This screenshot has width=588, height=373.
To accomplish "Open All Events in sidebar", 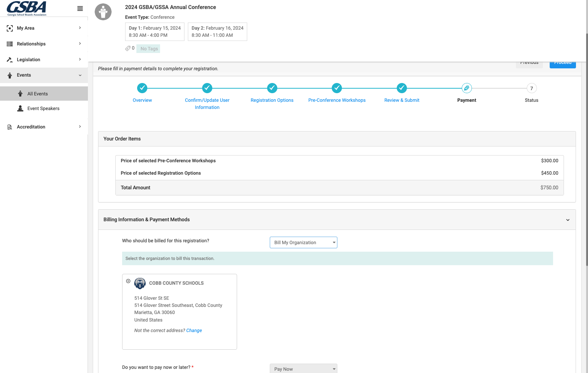I will point(44,94).
